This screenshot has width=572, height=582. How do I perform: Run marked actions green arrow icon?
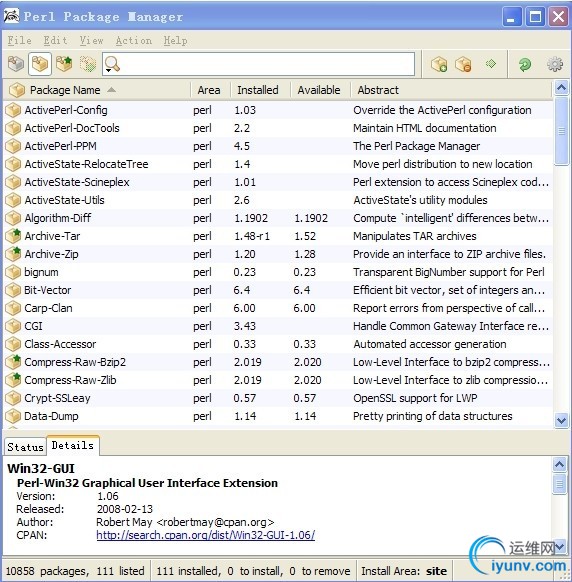coord(491,64)
